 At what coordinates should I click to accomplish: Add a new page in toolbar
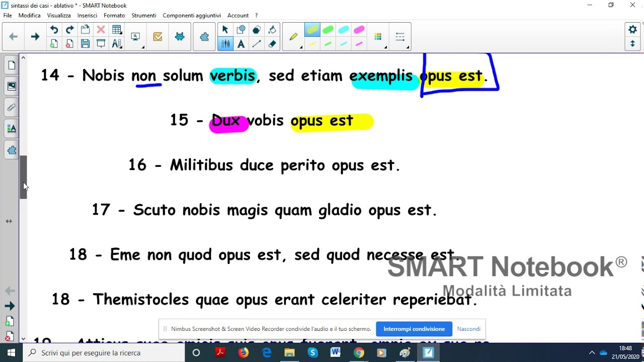point(54,44)
